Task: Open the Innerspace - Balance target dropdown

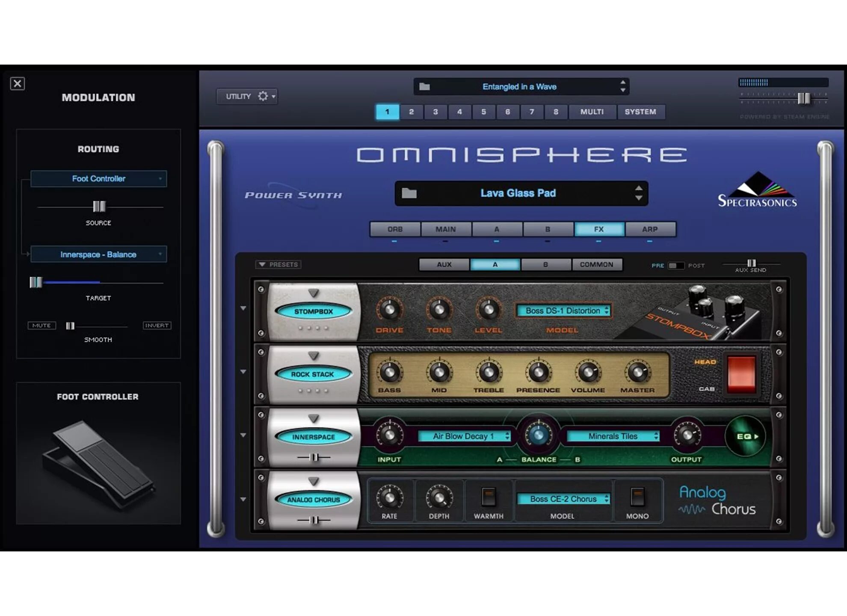Action: pyautogui.click(x=98, y=255)
